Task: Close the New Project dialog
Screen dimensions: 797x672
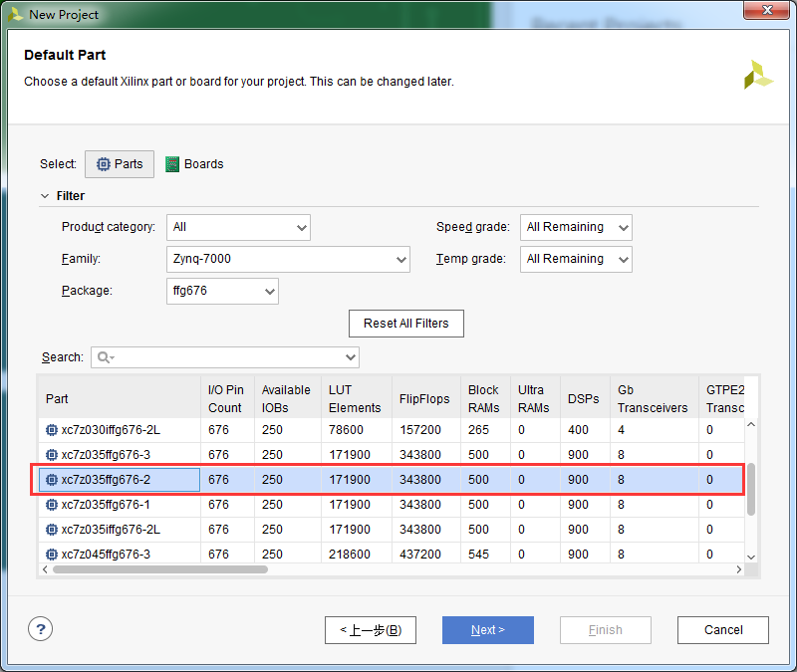Action: tap(766, 10)
